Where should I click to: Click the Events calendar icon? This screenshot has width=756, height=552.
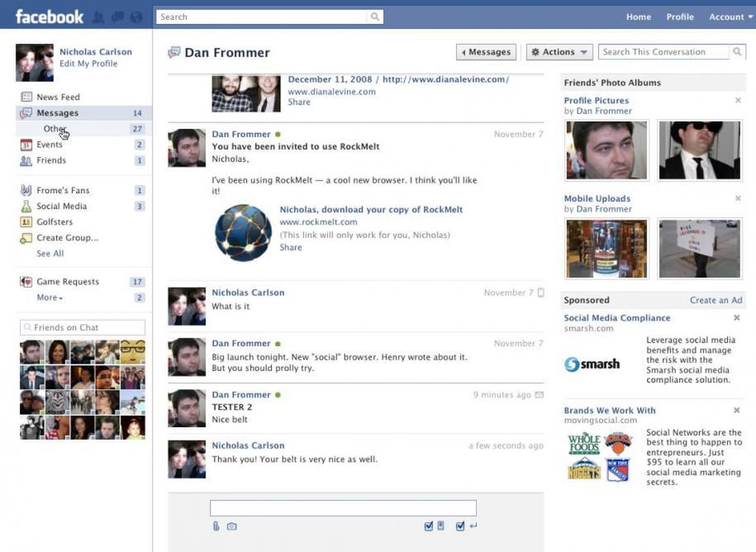coord(26,145)
